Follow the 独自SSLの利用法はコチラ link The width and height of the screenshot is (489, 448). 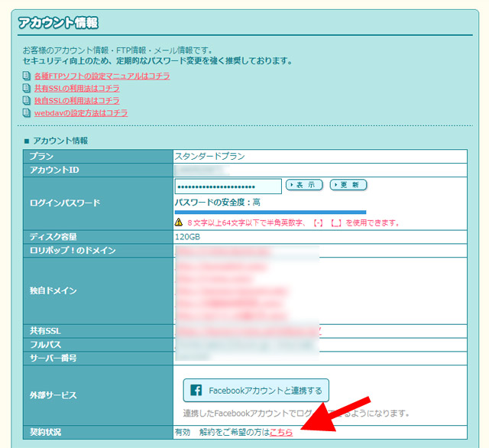tap(76, 101)
